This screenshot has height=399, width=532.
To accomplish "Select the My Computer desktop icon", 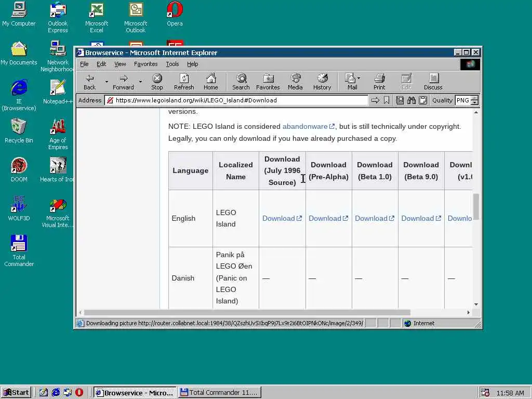I will click(19, 14).
